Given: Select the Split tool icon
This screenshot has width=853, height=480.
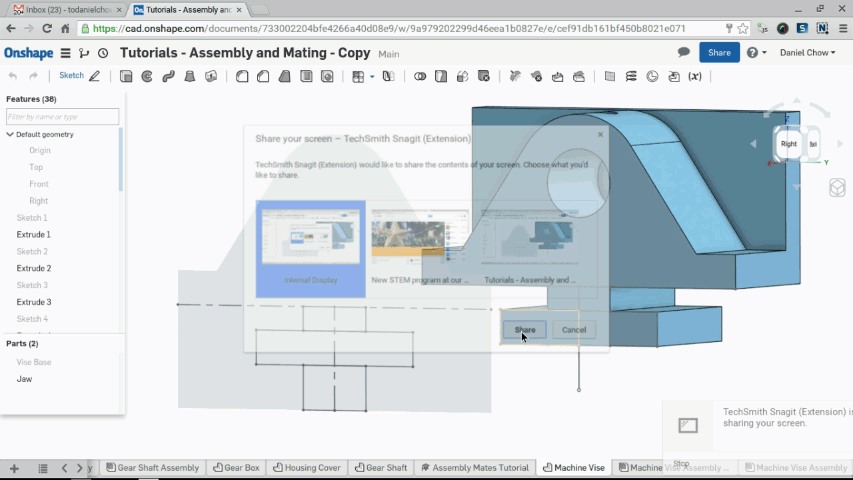Looking at the screenshot, I should pos(441,76).
